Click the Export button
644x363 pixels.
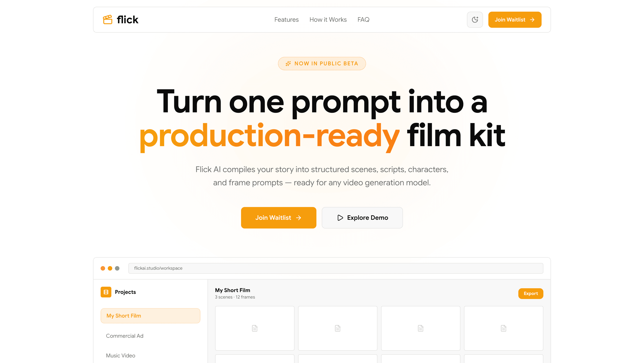coord(530,293)
